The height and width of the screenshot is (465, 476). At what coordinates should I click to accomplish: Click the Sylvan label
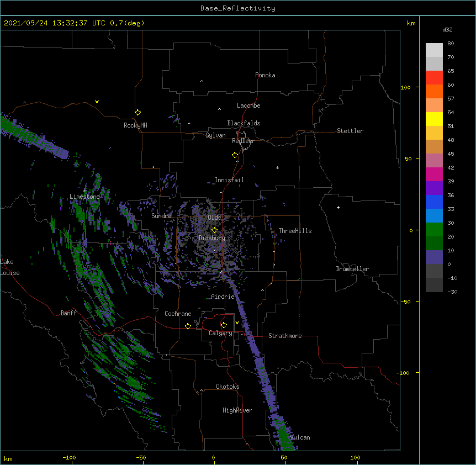point(215,135)
